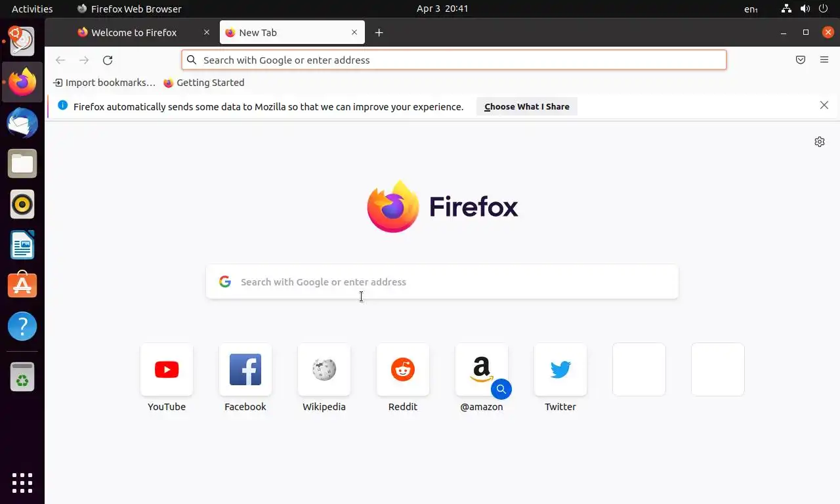This screenshot has height=504, width=840.
Task: Open Reddit shortcut tile
Action: [x=403, y=369]
